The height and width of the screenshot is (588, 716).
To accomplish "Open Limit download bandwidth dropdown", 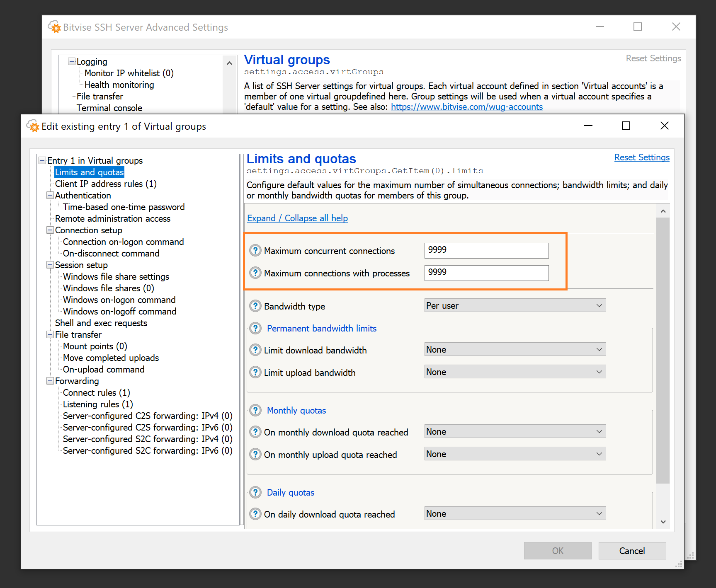I will click(x=515, y=349).
